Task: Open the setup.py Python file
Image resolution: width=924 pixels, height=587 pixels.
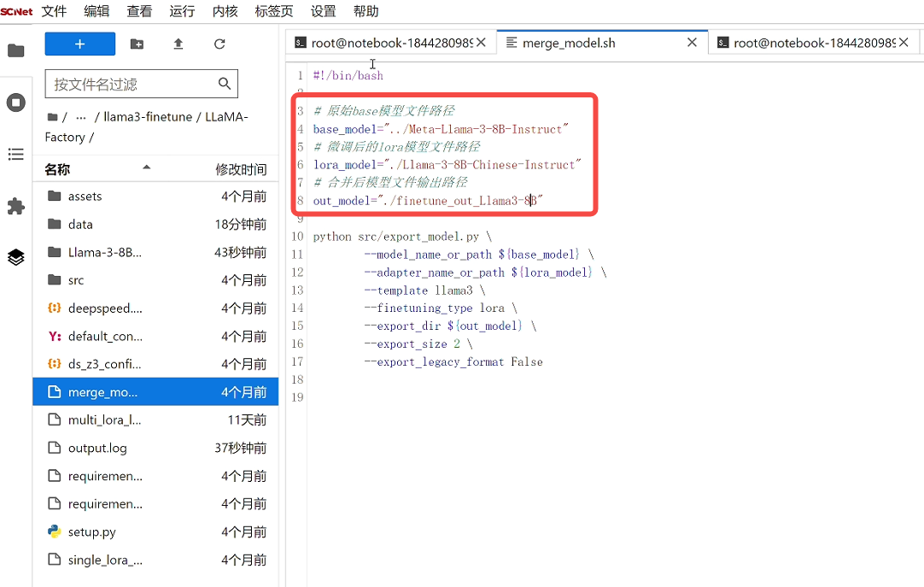Action: coord(91,531)
